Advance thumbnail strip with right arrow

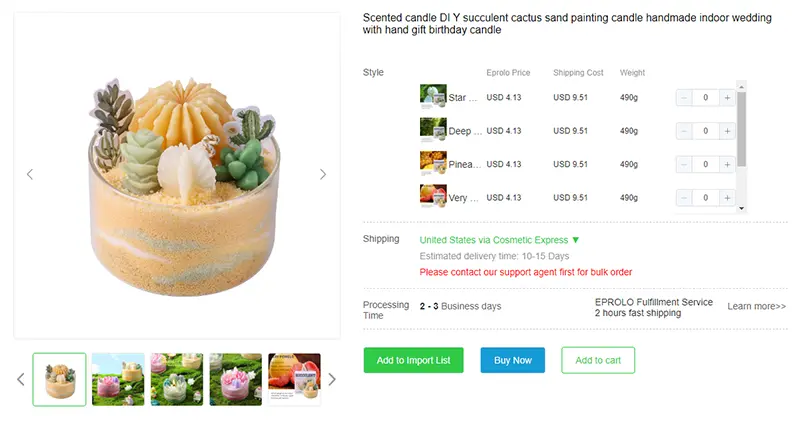click(332, 379)
